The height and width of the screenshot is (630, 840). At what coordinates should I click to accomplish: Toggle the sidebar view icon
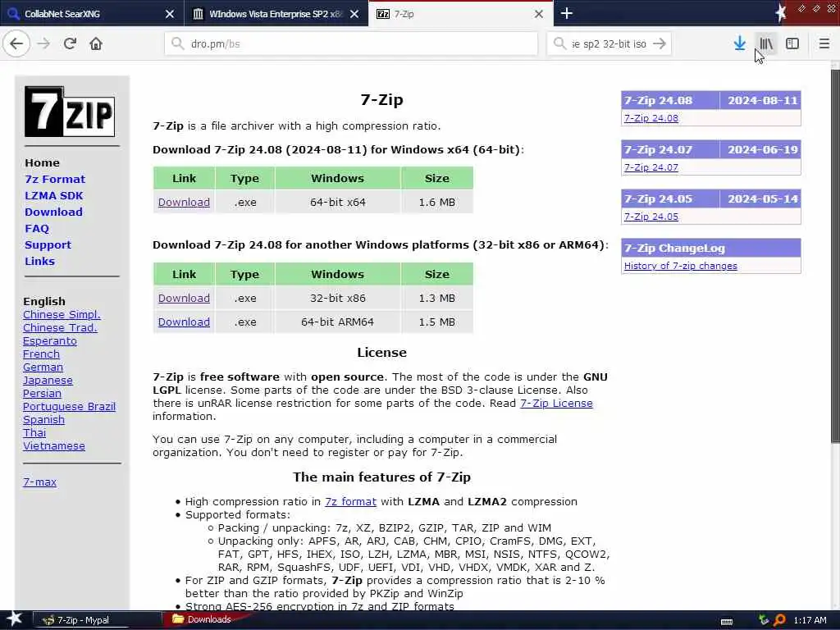point(792,43)
